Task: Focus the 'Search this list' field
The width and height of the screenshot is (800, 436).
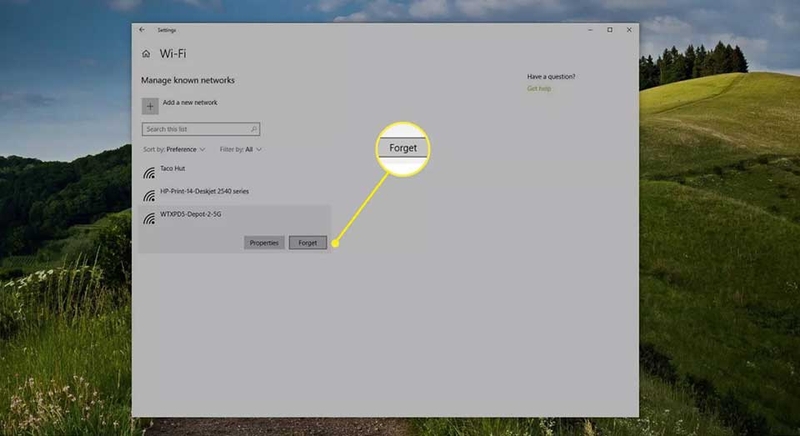Action: [201, 129]
